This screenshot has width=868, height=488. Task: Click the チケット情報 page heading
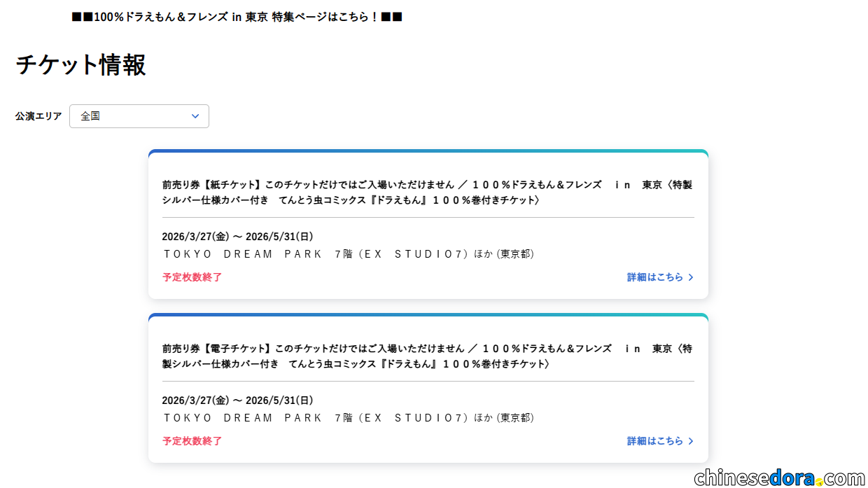(80, 65)
